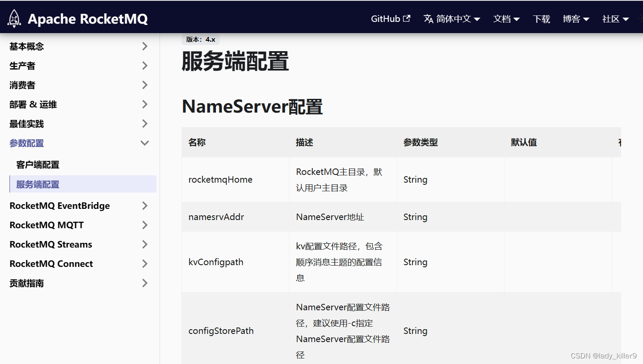The height and width of the screenshot is (364, 643).
Task: Open the 文档 dropdown menu
Action: pos(506,19)
